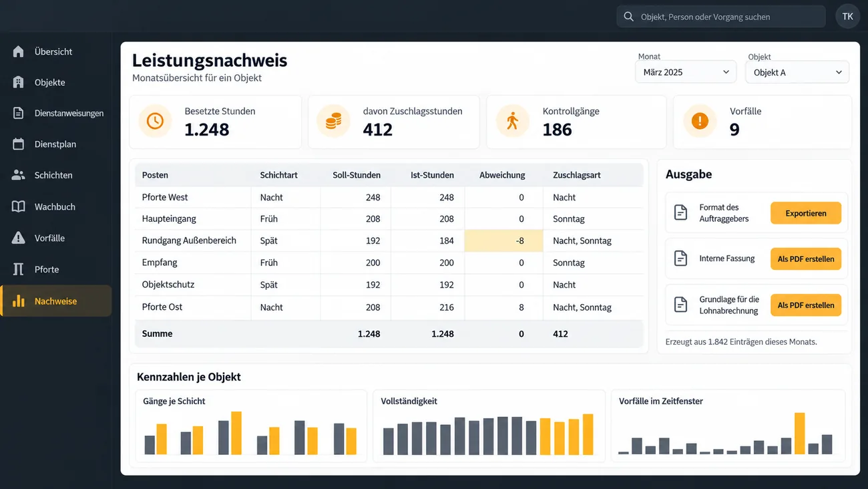
Task: Create PDF for Interne Fassung
Action: 806,259
